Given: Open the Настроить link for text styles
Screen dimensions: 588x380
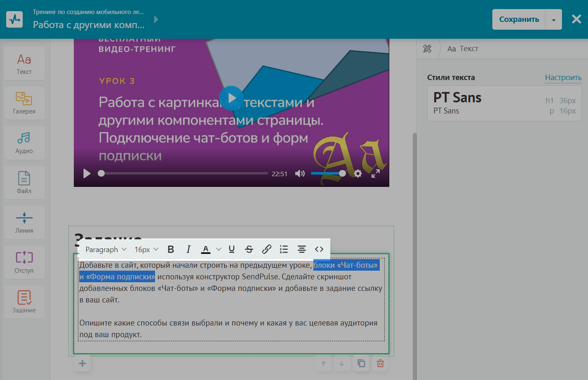Looking at the screenshot, I should click(563, 78).
